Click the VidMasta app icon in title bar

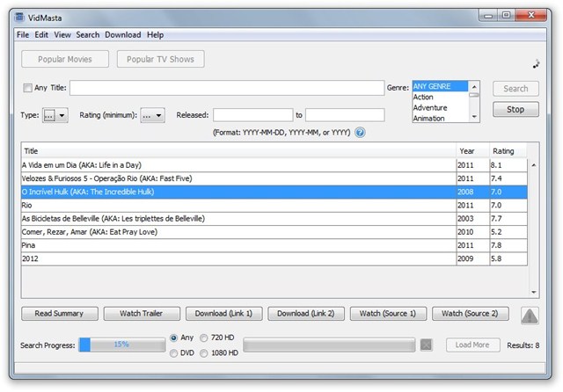tap(19, 18)
